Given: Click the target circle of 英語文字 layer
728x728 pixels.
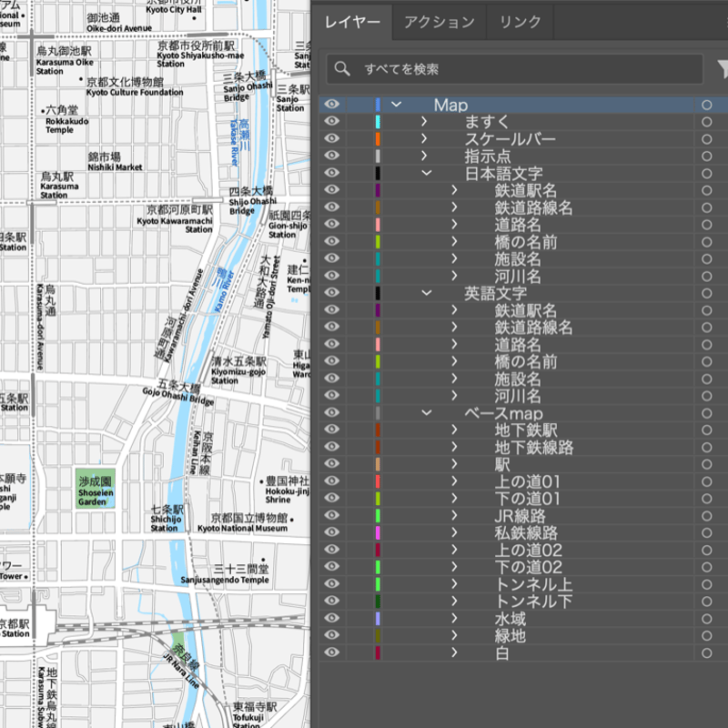Looking at the screenshot, I should (x=706, y=293).
